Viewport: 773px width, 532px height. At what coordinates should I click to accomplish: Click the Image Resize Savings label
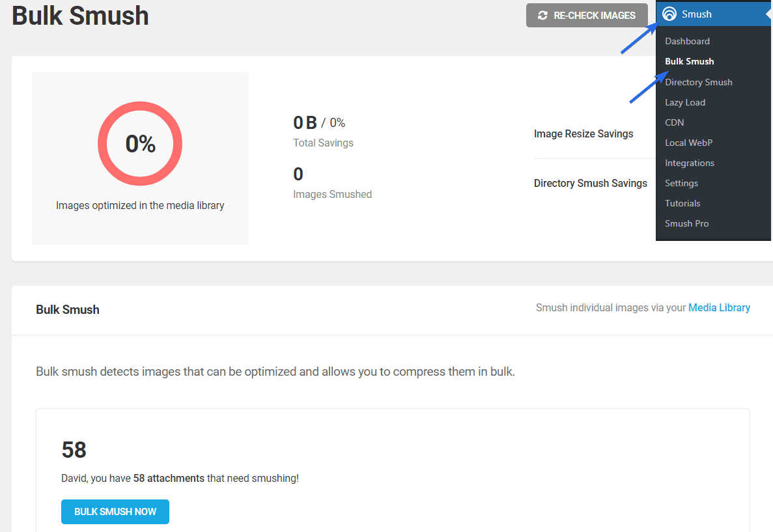pyautogui.click(x=583, y=133)
